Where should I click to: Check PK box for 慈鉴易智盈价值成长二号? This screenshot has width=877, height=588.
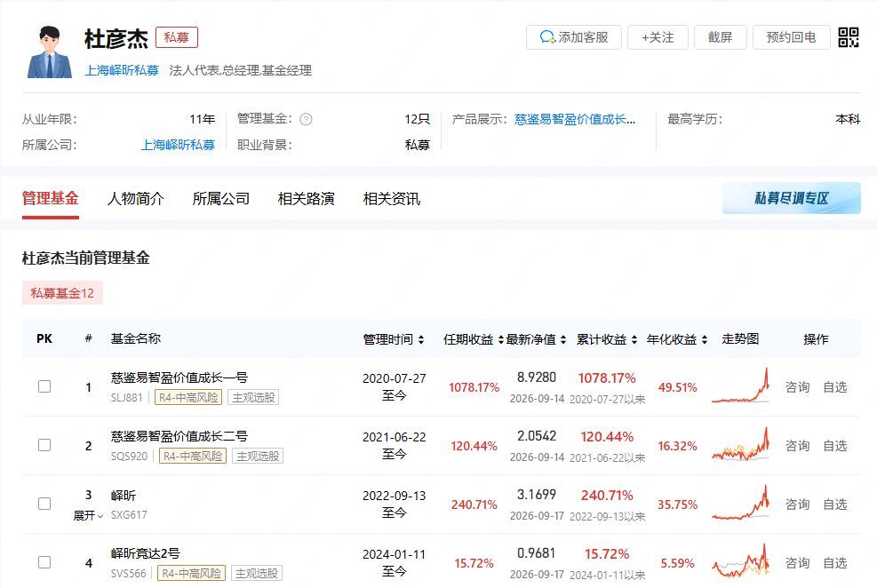[x=44, y=445]
